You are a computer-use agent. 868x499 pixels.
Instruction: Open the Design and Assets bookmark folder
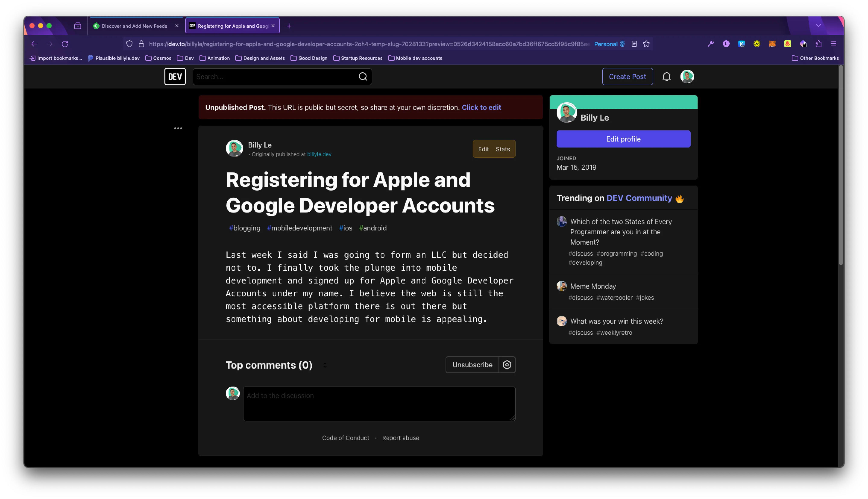pyautogui.click(x=260, y=58)
